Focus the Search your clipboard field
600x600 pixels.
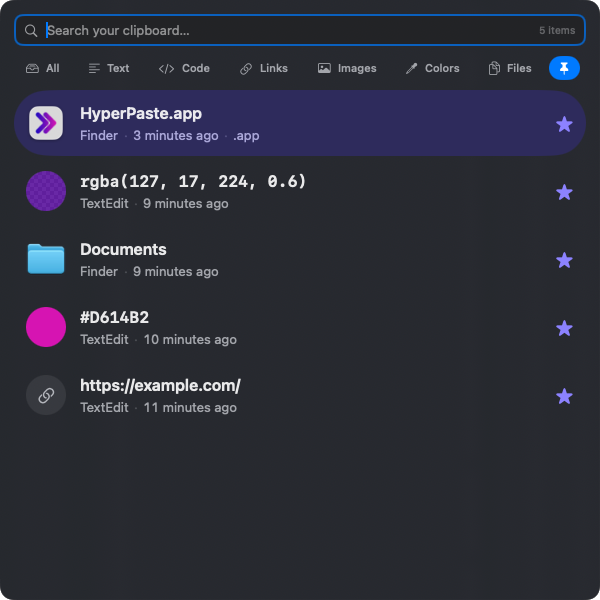coord(300,30)
